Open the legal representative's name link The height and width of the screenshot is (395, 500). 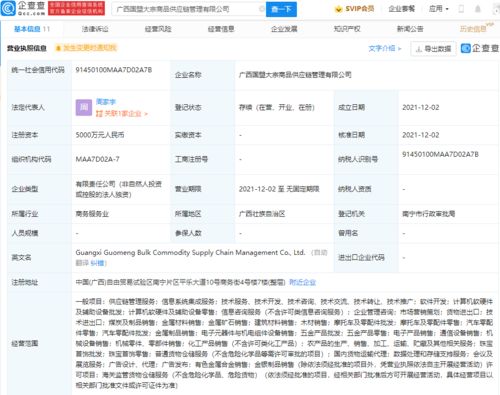[x=106, y=102]
